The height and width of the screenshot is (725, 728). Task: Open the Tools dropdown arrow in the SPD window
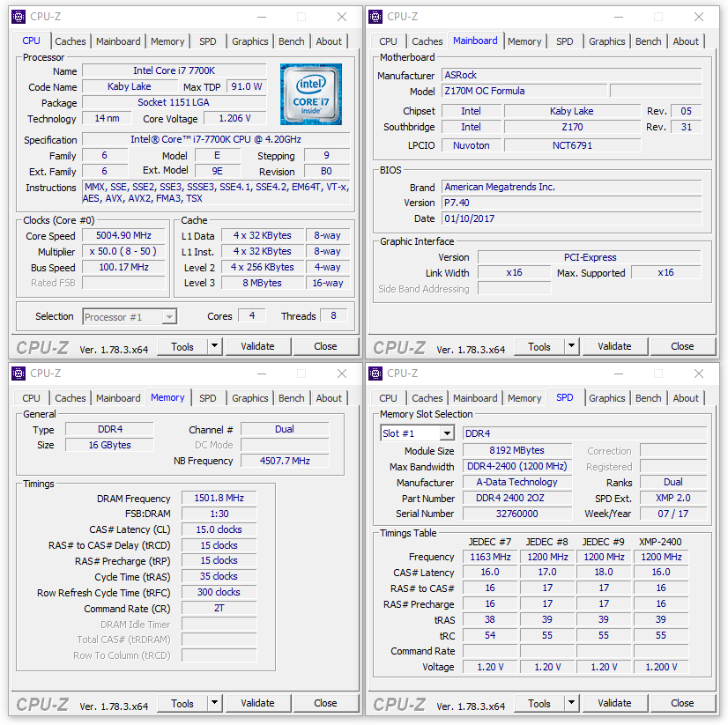pos(571,702)
